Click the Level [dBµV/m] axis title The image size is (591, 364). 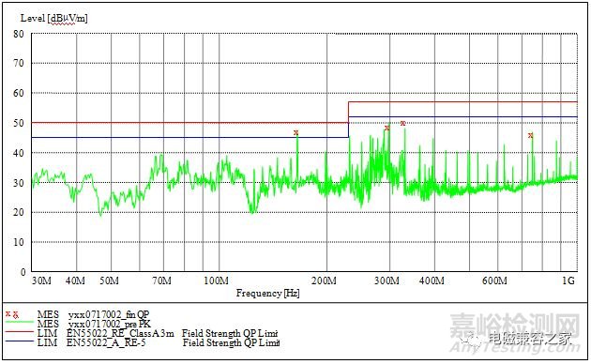point(53,18)
